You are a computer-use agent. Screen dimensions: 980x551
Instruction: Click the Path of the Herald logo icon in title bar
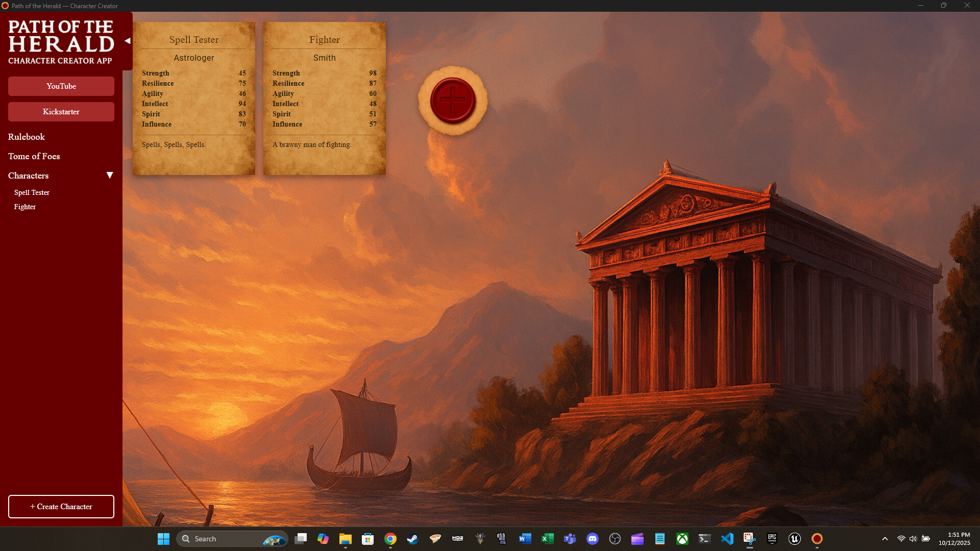pyautogui.click(x=5, y=6)
